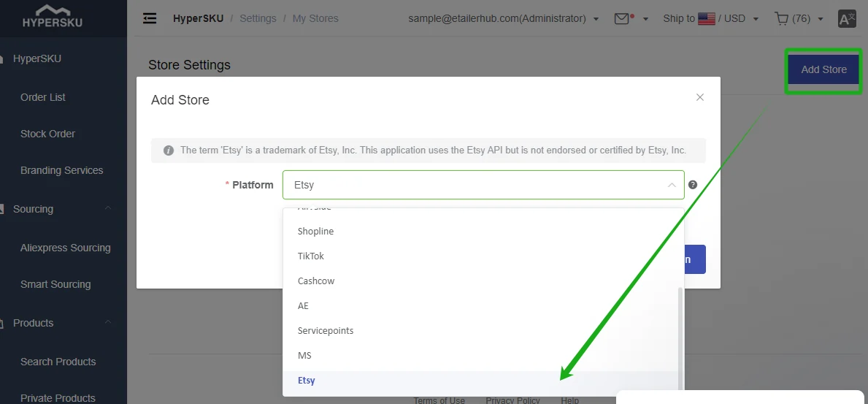
Task: Select Etsy in the platform list
Action: click(480, 381)
